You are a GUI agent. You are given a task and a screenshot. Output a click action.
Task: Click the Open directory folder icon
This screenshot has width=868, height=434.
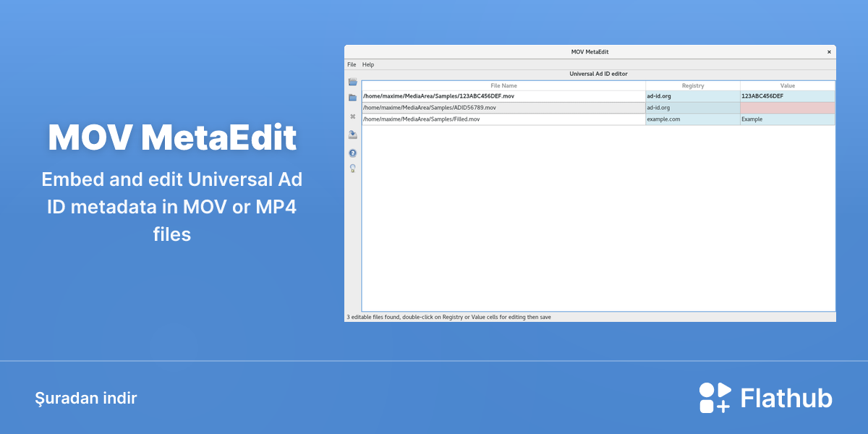click(352, 98)
